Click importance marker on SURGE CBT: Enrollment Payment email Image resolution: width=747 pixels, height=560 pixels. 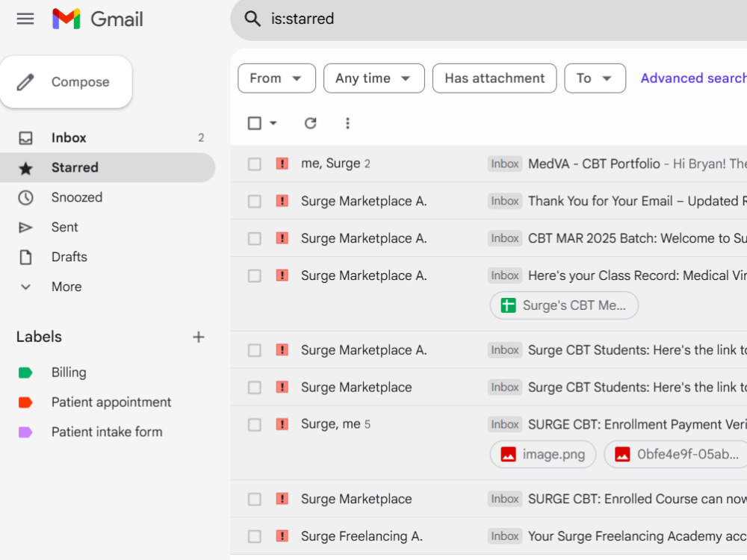click(282, 424)
